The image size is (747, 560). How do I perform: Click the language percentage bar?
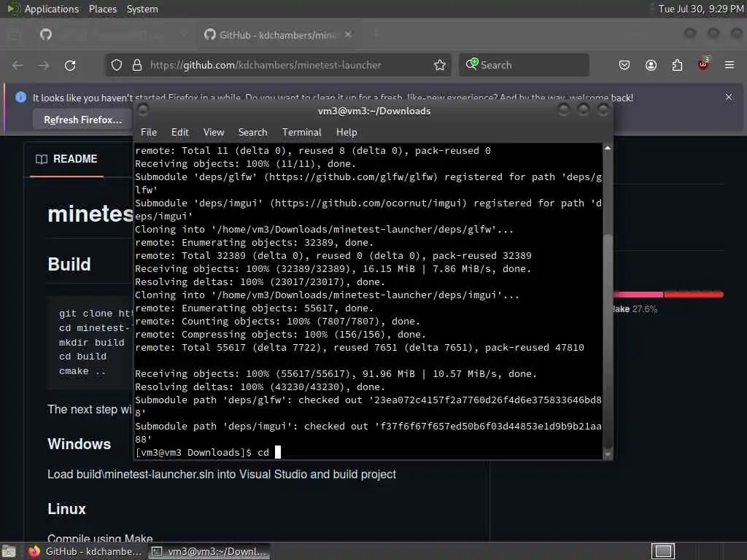[668, 295]
